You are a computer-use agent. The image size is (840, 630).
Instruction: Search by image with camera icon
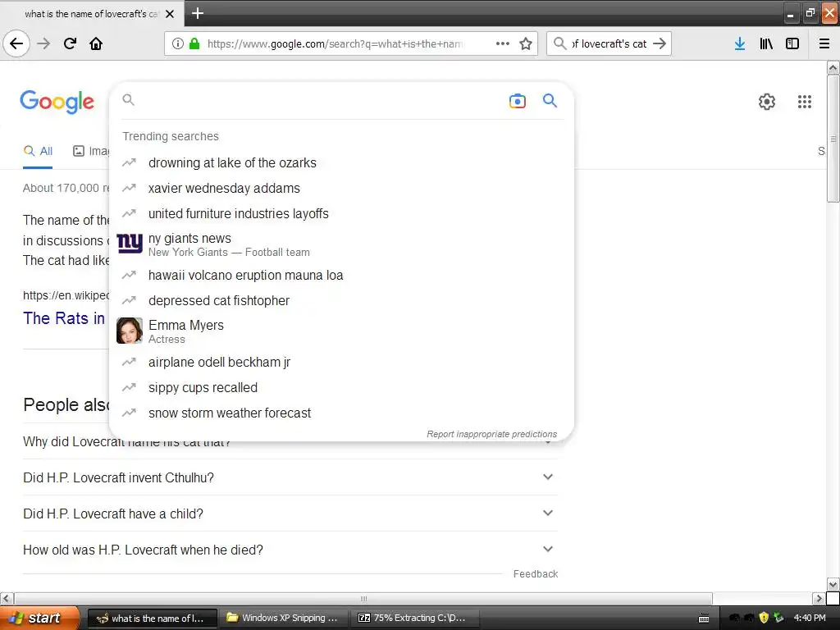(x=518, y=101)
